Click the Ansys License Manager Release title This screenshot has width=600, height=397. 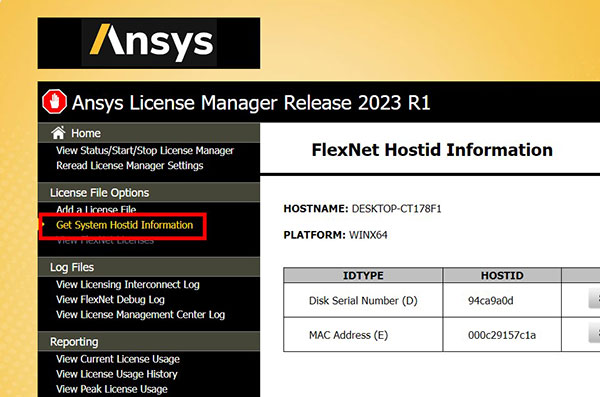[251, 103]
